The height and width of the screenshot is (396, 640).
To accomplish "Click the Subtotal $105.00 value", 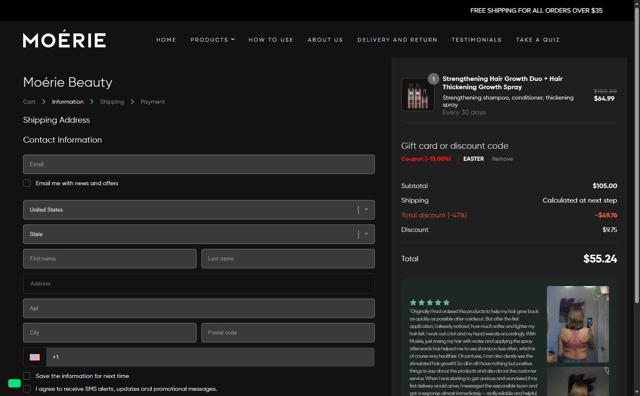I will pyautogui.click(x=604, y=186).
